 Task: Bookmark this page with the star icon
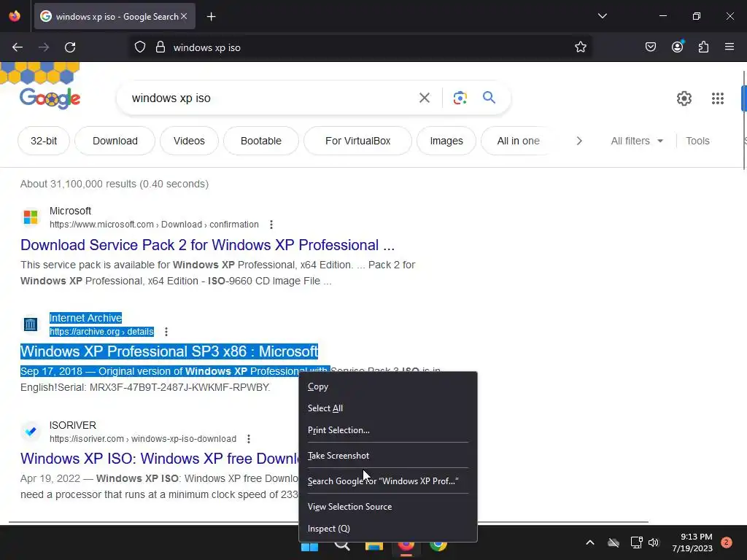click(x=580, y=47)
